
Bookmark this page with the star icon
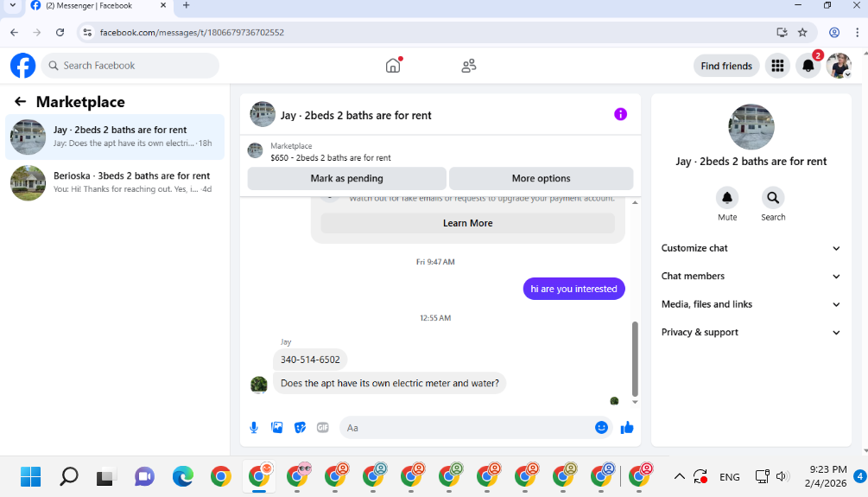tap(802, 32)
